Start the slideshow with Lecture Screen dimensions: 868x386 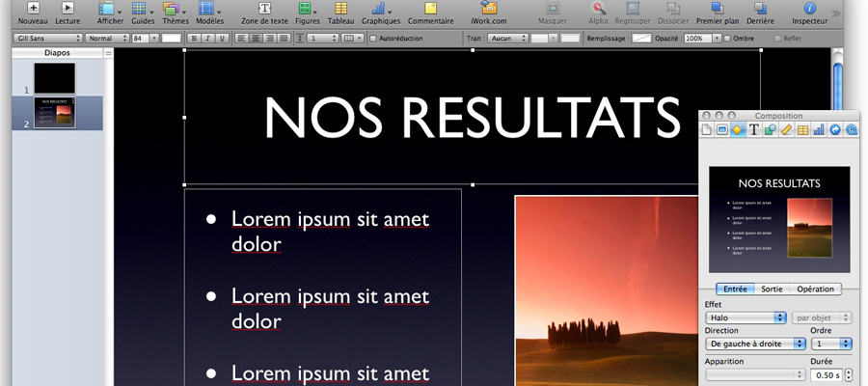pos(68,14)
